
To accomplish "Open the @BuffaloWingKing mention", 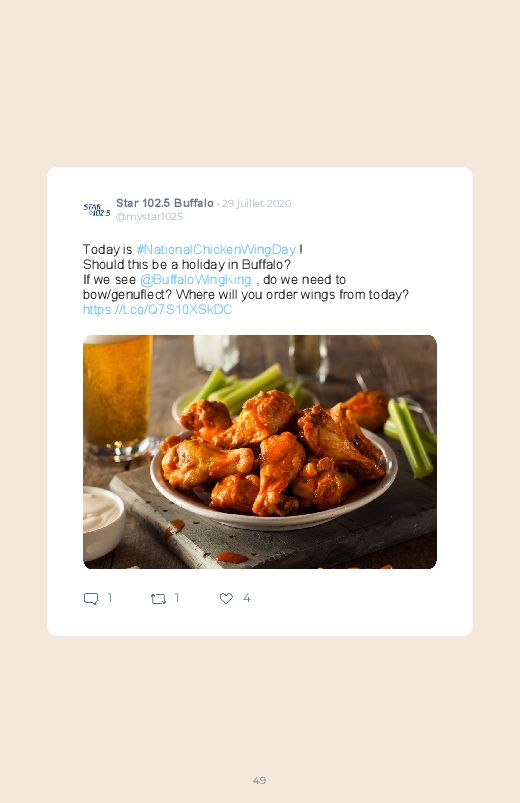I will pos(196,280).
